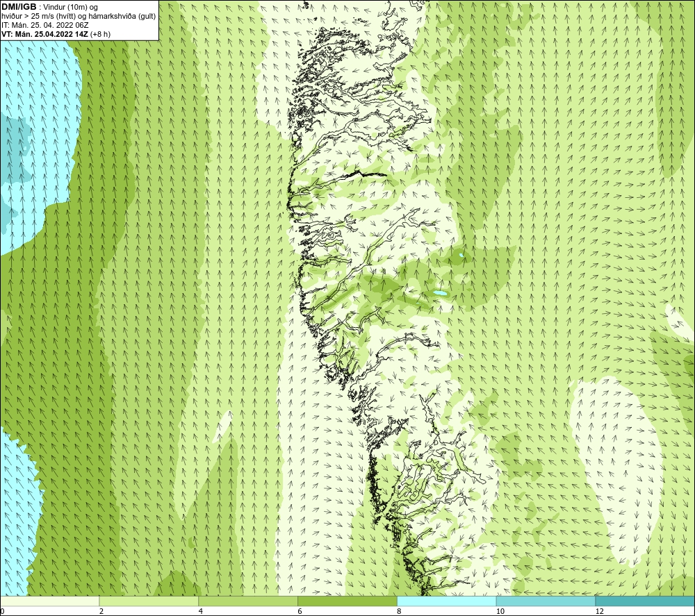
Task: Click the 'IT: Mán. 25. 04. 2022 06Z' line
Action: click(x=44, y=25)
